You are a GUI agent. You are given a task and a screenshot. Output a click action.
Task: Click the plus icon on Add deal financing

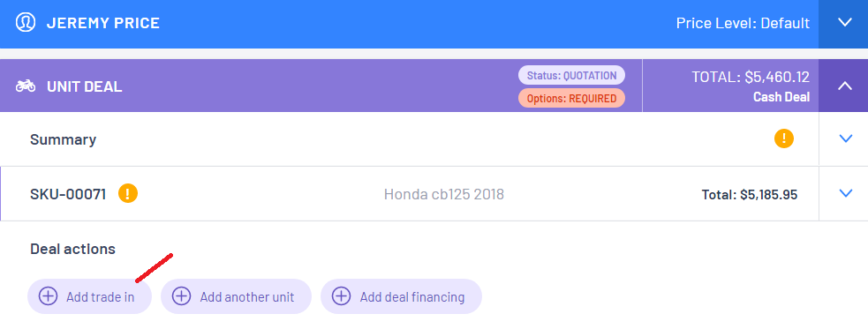341,296
